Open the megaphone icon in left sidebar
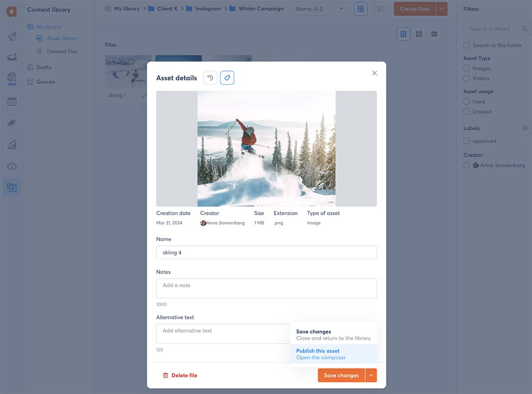 pyautogui.click(x=12, y=123)
